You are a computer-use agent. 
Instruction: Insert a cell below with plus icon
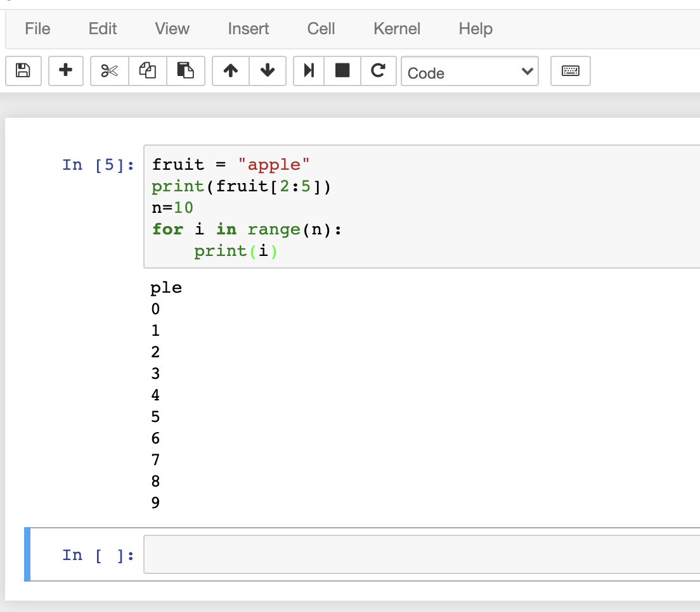coord(65,71)
